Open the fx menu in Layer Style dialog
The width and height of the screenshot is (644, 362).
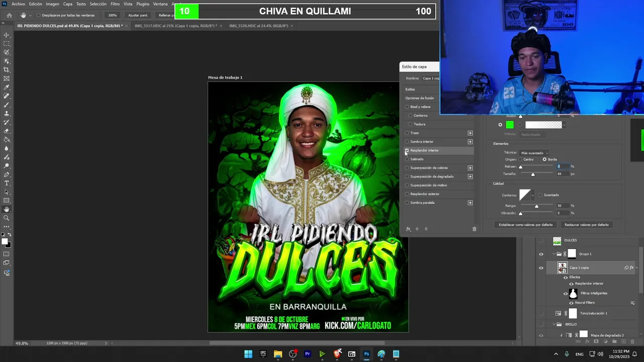[409, 229]
